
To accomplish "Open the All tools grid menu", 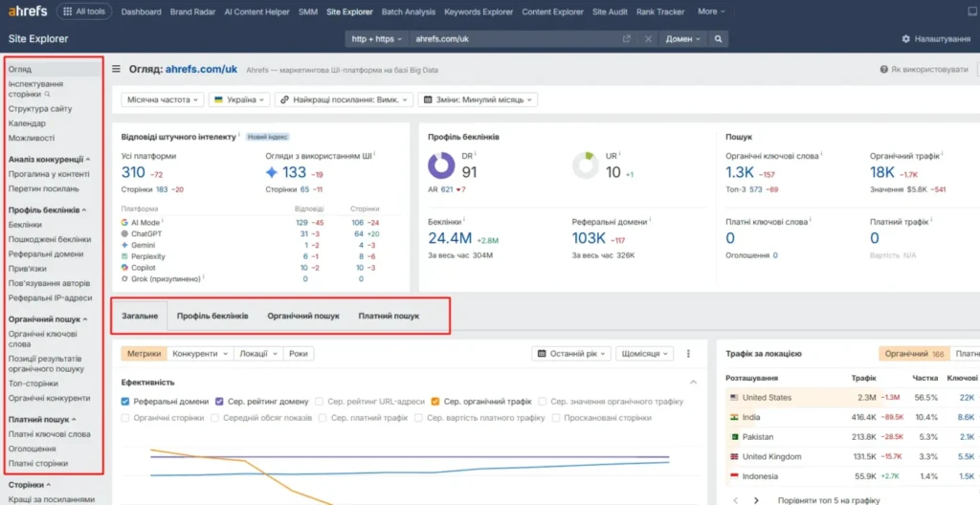I will (84, 11).
